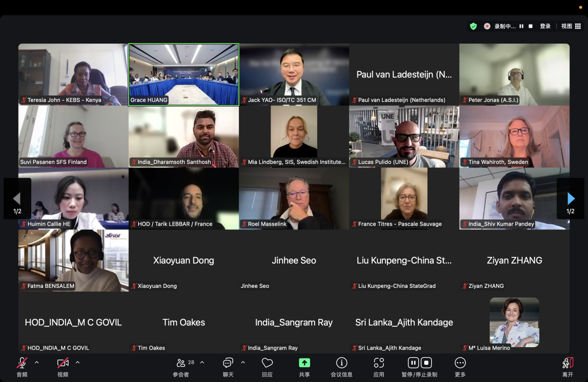The height and width of the screenshot is (382, 588).
Task: Open the view layout menu
Action: [570, 26]
